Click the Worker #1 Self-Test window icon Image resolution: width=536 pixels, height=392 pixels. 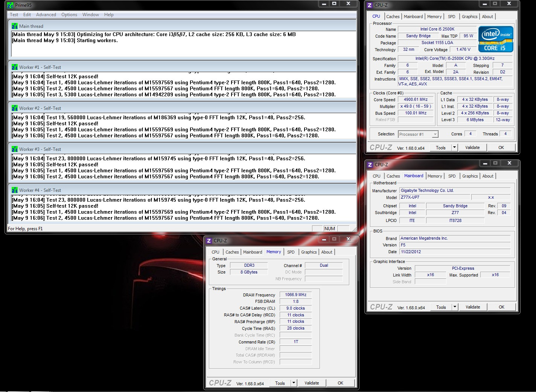tap(15, 67)
